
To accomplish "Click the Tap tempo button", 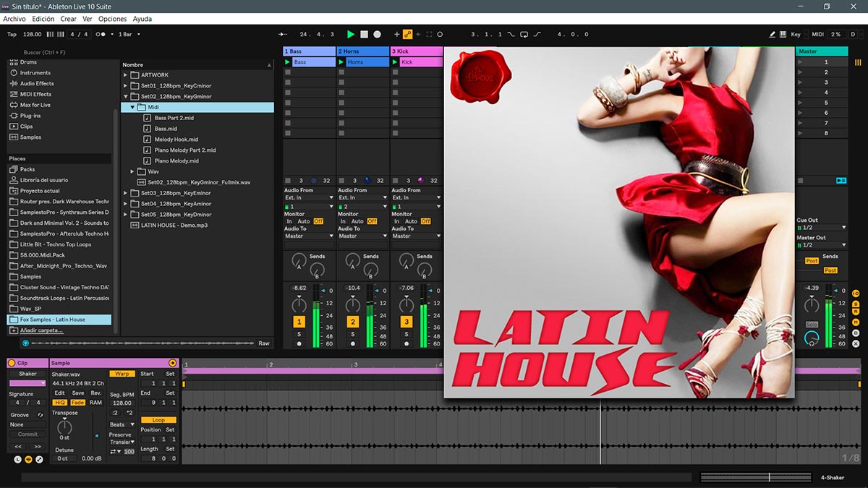I will 12,34.
